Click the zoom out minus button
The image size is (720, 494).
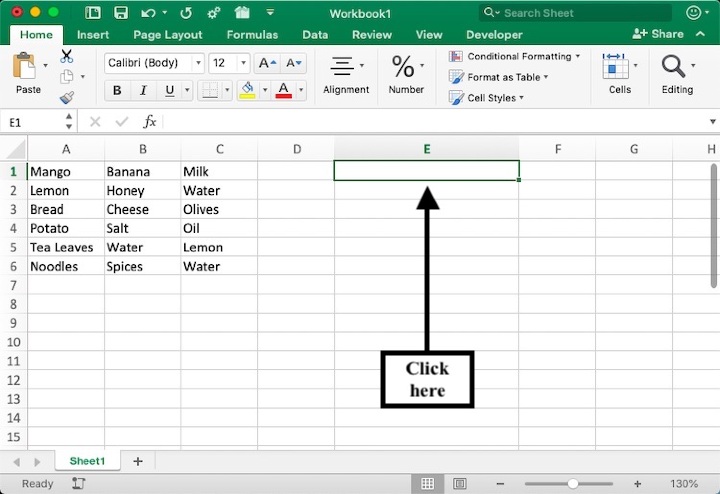[500, 483]
